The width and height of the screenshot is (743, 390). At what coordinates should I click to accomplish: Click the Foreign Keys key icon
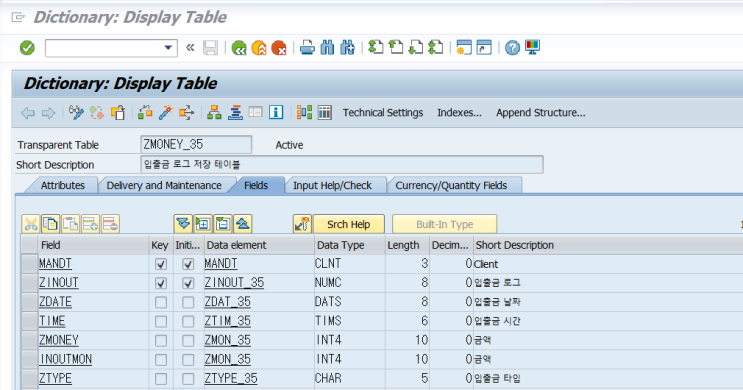pos(302,224)
